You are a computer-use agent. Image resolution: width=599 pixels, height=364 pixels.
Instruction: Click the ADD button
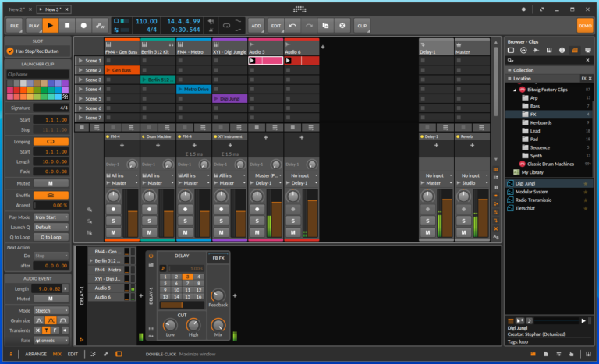[256, 26]
